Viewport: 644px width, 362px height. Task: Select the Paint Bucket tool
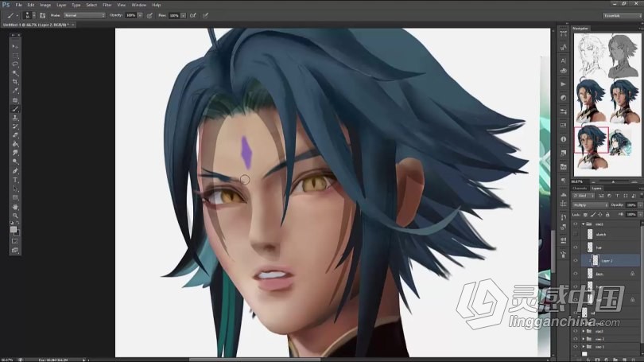pyautogui.click(x=15, y=144)
